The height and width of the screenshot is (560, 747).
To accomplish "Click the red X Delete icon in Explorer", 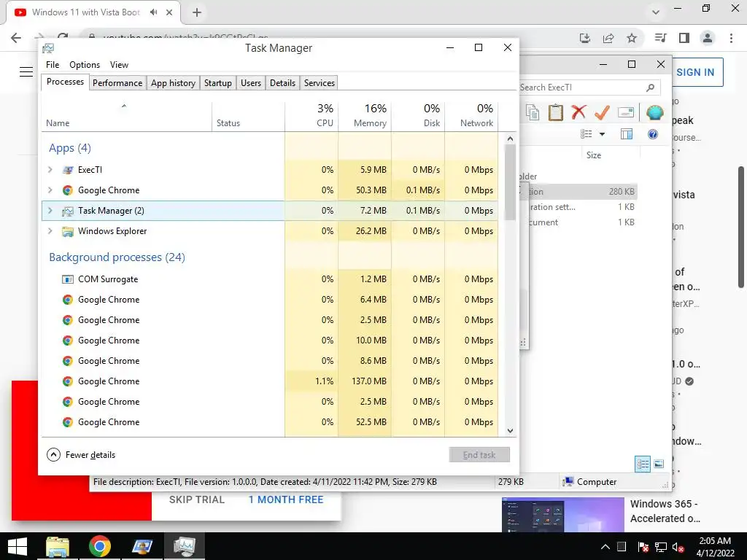I will click(x=578, y=112).
